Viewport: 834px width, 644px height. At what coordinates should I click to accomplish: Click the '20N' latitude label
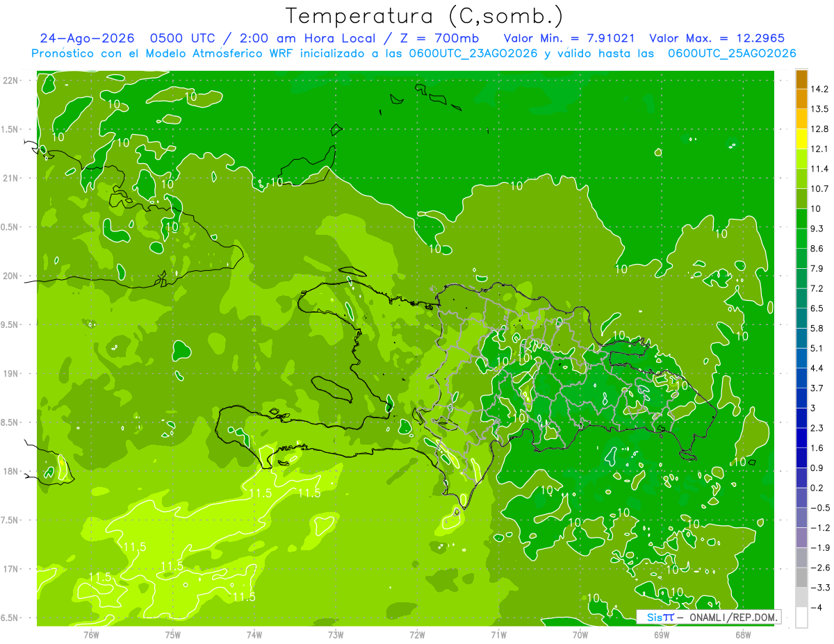(10, 276)
